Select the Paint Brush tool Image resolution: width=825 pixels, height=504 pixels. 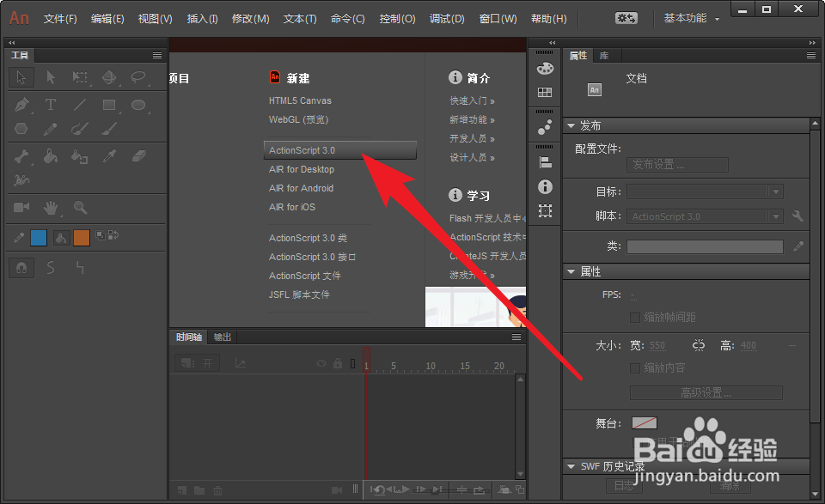pyautogui.click(x=80, y=128)
